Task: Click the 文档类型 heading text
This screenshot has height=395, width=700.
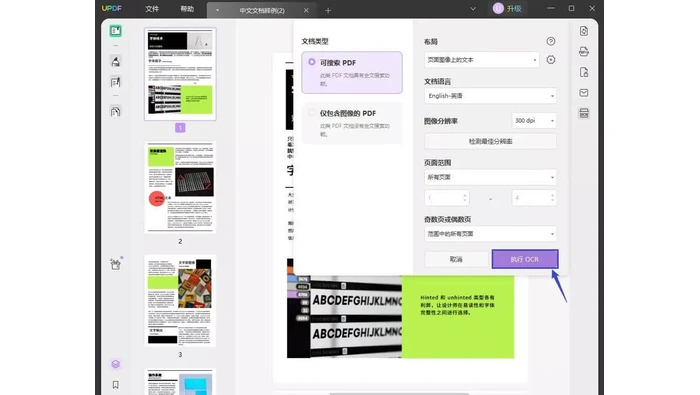Action: tap(315, 41)
